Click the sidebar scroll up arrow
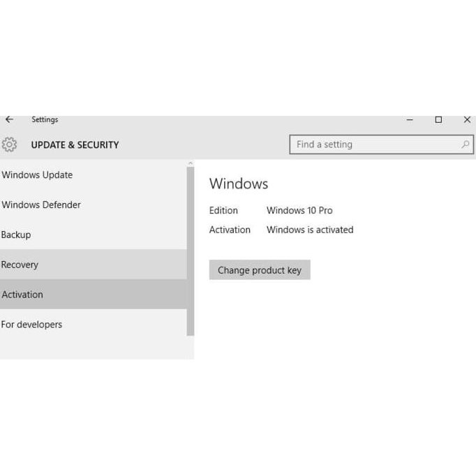 pos(191,163)
